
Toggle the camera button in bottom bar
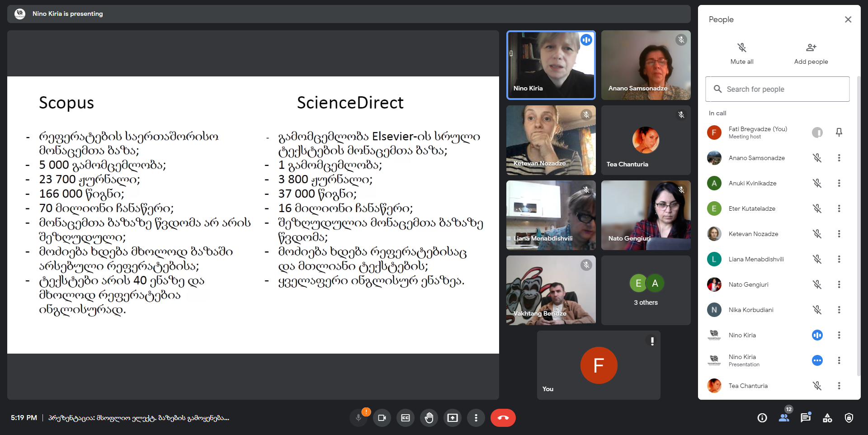click(x=382, y=418)
